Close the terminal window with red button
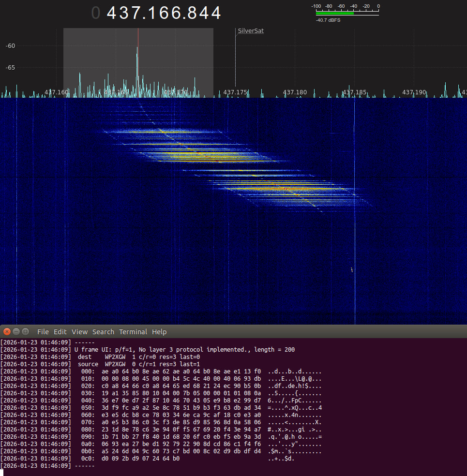The height and width of the screenshot is (476, 467). click(7, 331)
